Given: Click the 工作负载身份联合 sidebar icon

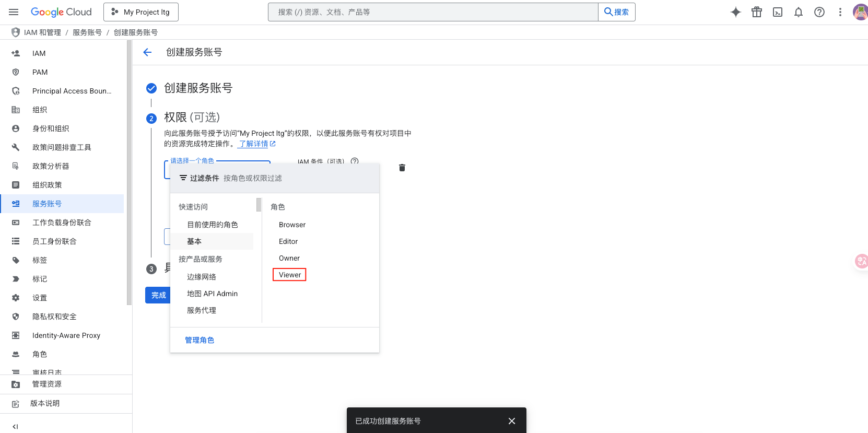Looking at the screenshot, I should pos(16,223).
